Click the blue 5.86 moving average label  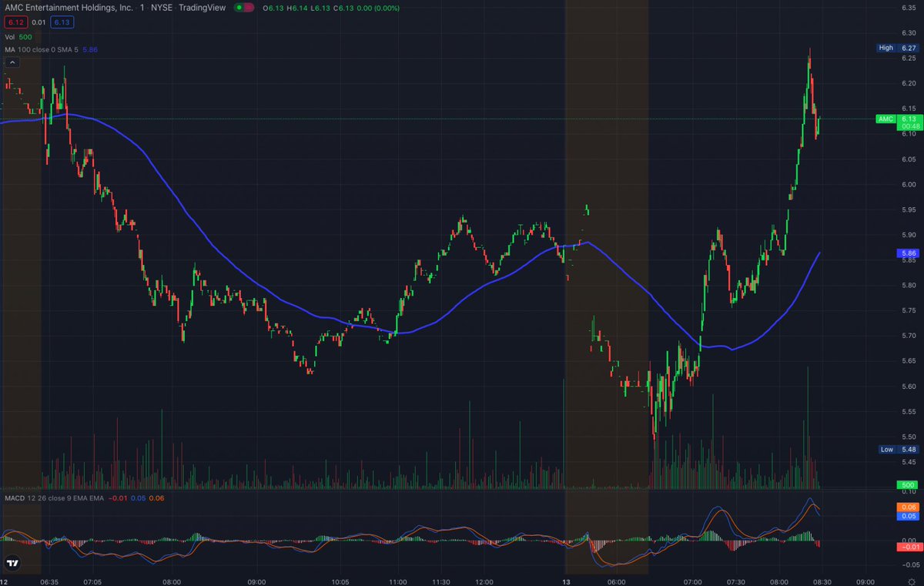908,253
